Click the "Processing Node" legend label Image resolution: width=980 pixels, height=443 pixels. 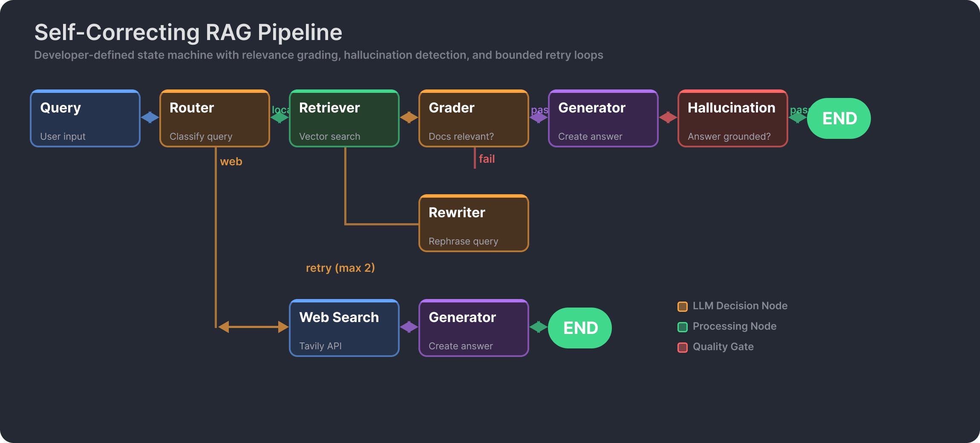point(735,326)
